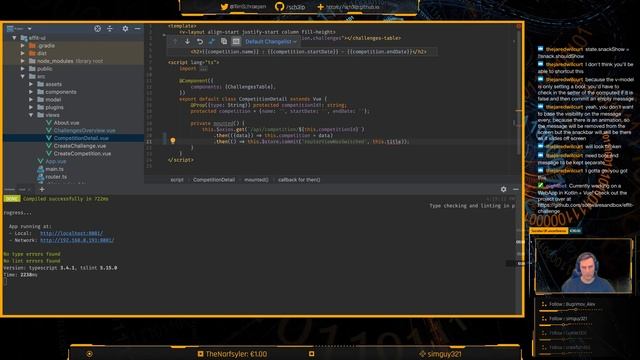Open CreateCompetition.vue file
This screenshot has height=360, width=640.
(x=82, y=153)
